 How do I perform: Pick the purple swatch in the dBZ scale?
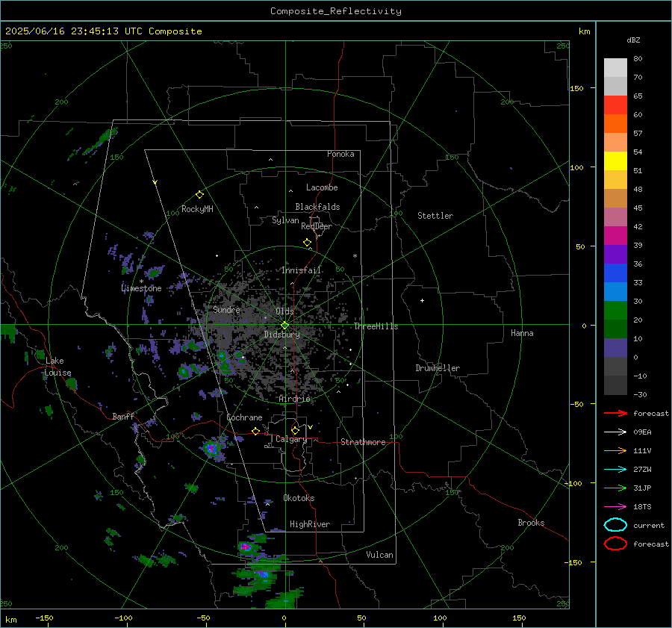(x=615, y=254)
